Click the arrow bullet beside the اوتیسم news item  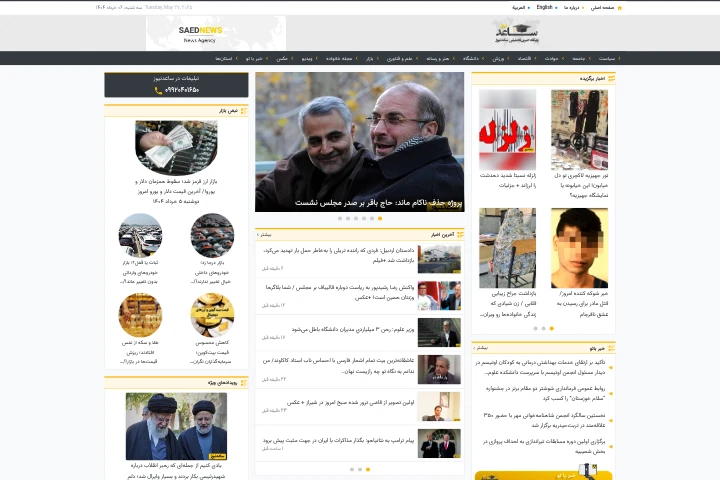point(610,367)
